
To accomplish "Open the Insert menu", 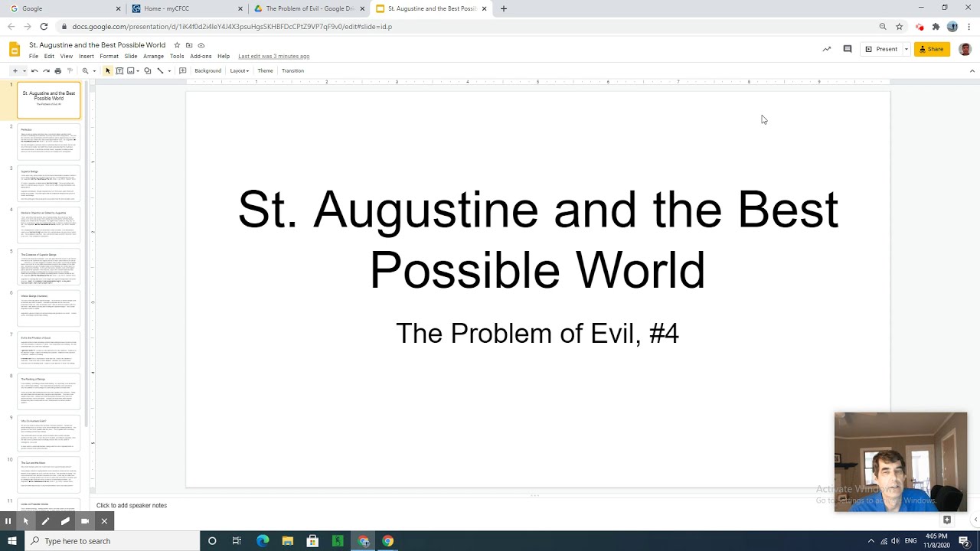I will pyautogui.click(x=86, y=56).
